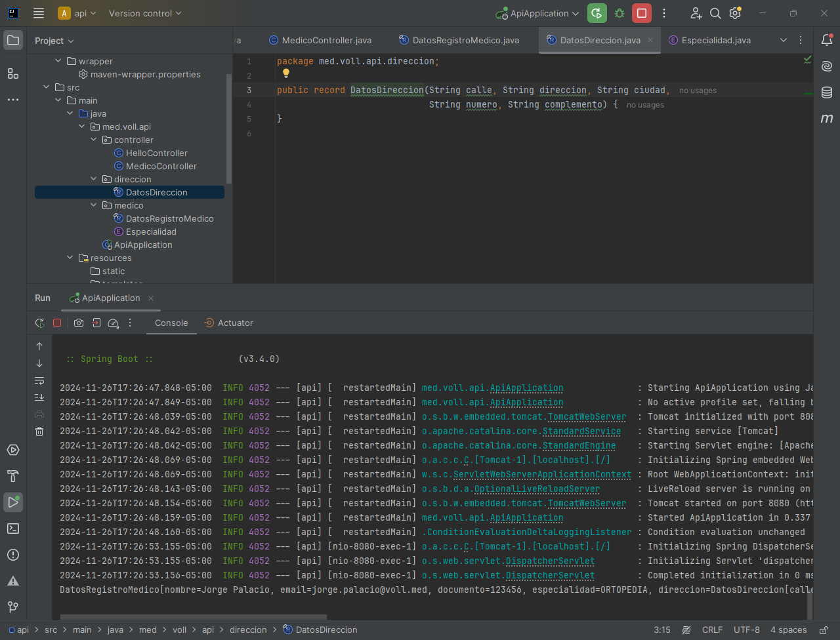Click the Run with restart button in title bar
The width and height of the screenshot is (840, 640).
click(x=597, y=13)
